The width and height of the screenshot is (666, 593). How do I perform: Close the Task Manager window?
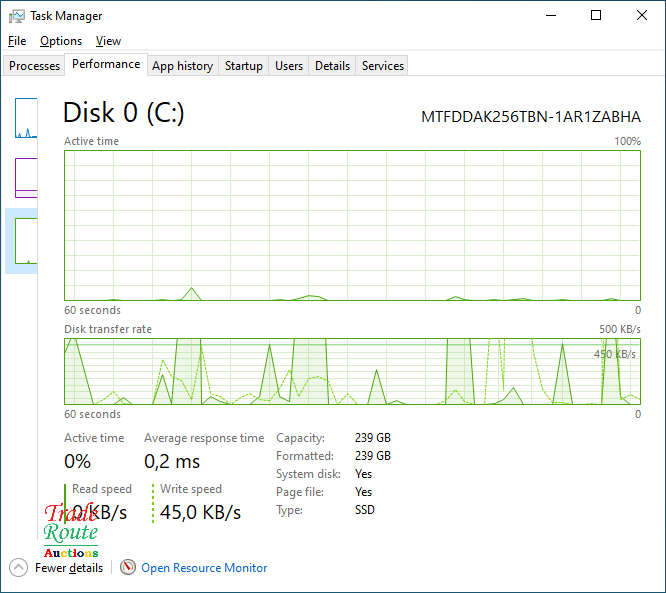(642, 16)
